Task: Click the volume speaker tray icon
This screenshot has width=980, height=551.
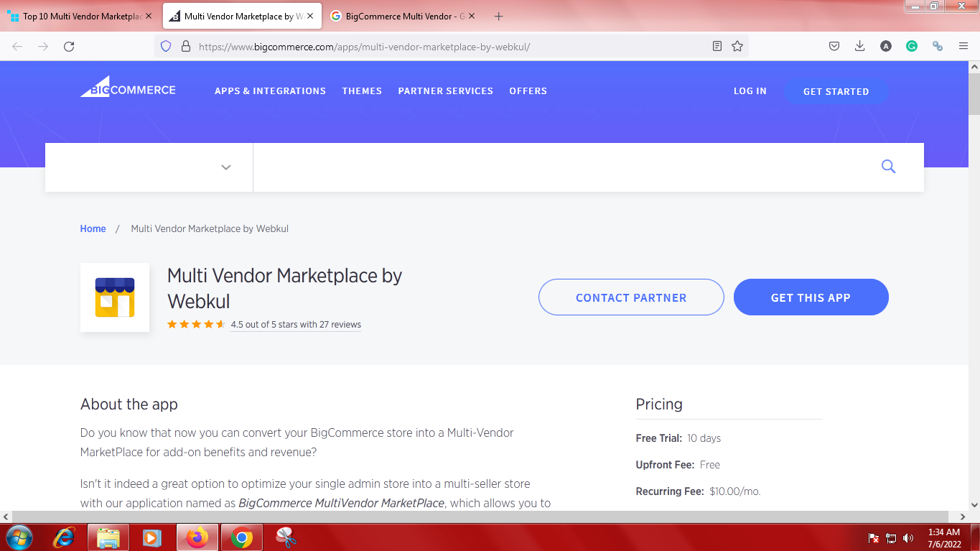Action: (x=908, y=537)
